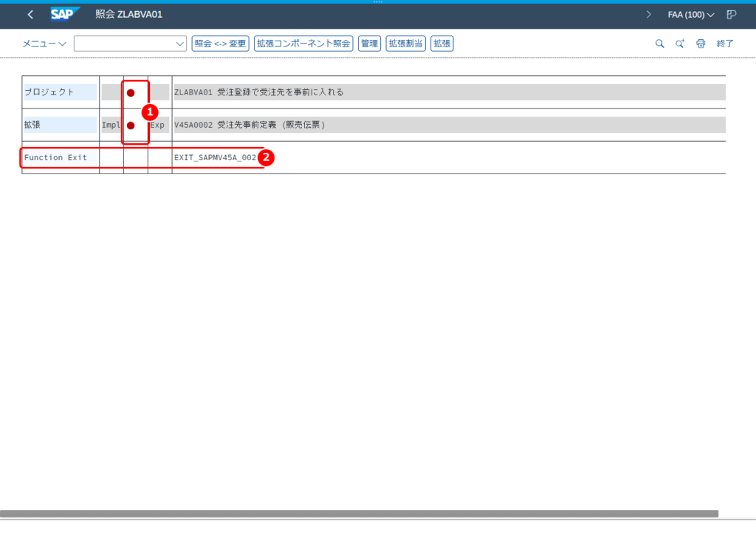756x544 pixels.
Task: Click the 照会 ZLABVA01 page title
Action: (x=128, y=15)
